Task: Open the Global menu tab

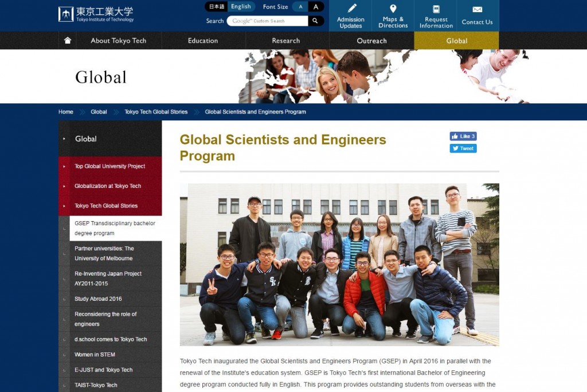Action: [x=457, y=41]
